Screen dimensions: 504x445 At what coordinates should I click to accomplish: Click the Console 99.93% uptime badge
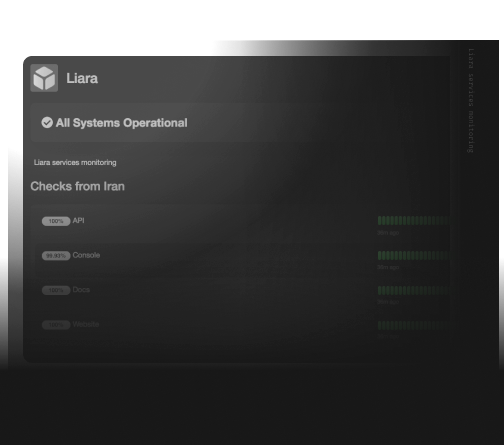[56, 256]
